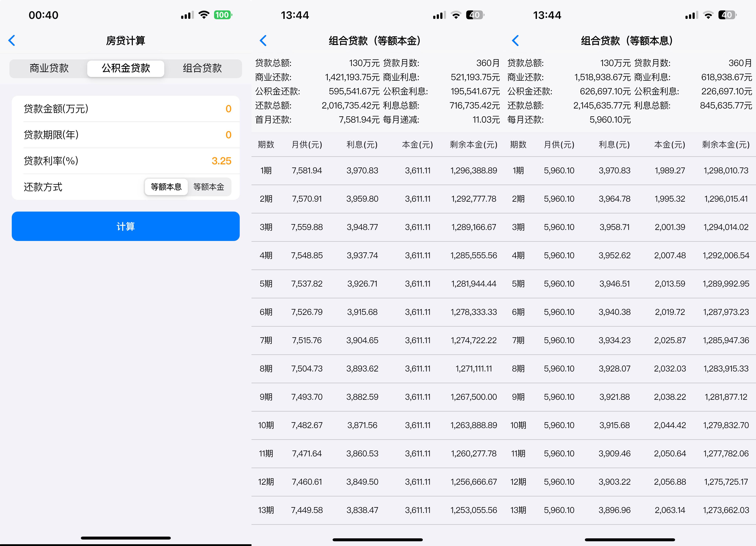The image size is (756, 546).
Task: Choose 等额本息 repayment method
Action: point(166,187)
